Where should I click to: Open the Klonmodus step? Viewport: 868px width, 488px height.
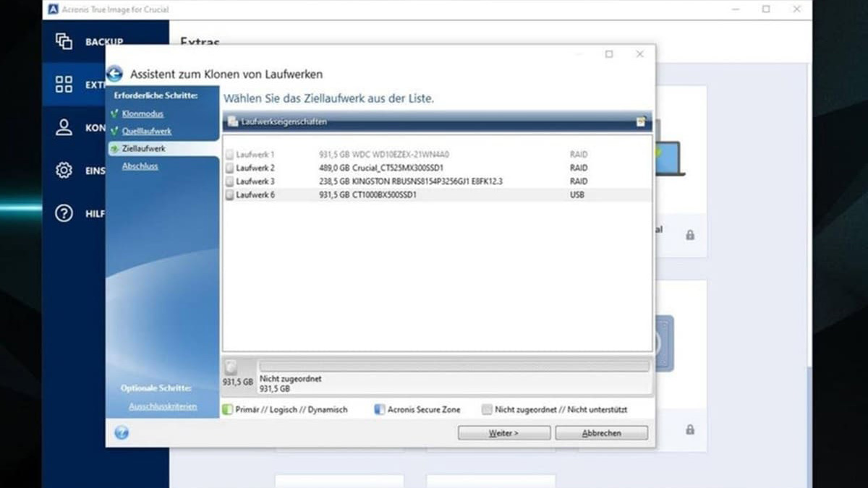pos(142,114)
